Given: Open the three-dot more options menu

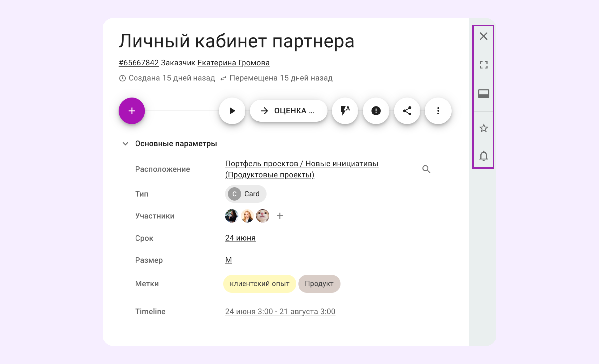Looking at the screenshot, I should [x=438, y=111].
